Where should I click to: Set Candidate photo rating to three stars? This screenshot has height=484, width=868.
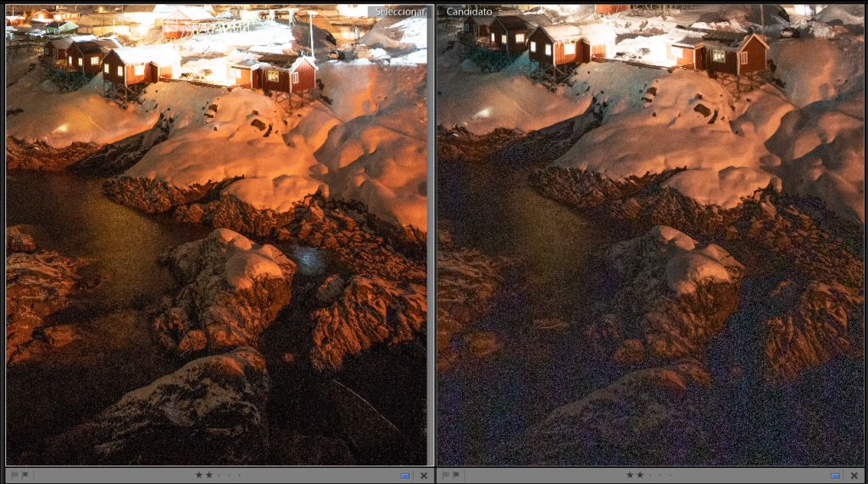tap(650, 476)
